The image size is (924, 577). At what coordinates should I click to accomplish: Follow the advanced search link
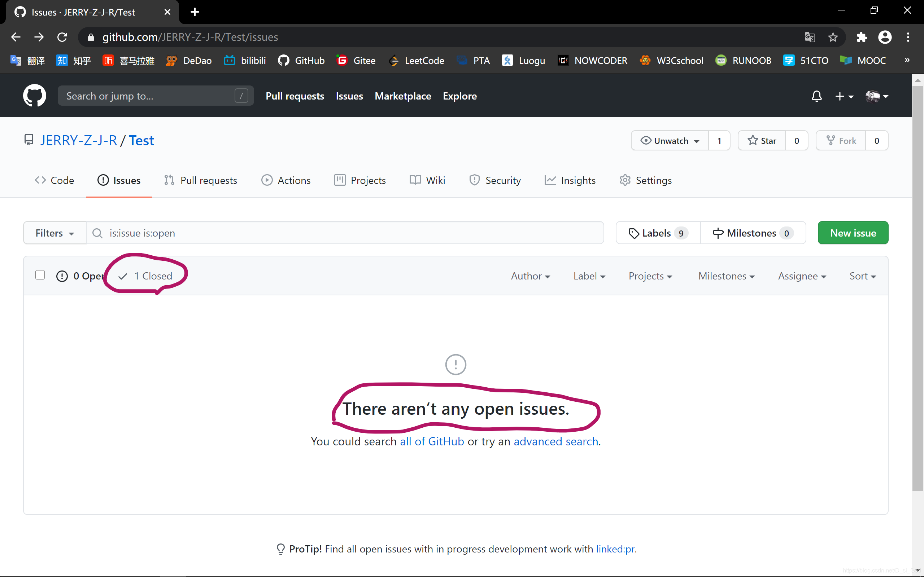pyautogui.click(x=555, y=441)
